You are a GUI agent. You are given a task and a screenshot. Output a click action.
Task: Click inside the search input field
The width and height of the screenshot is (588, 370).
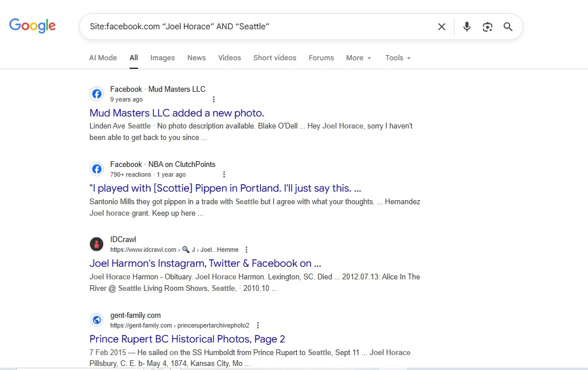258,26
